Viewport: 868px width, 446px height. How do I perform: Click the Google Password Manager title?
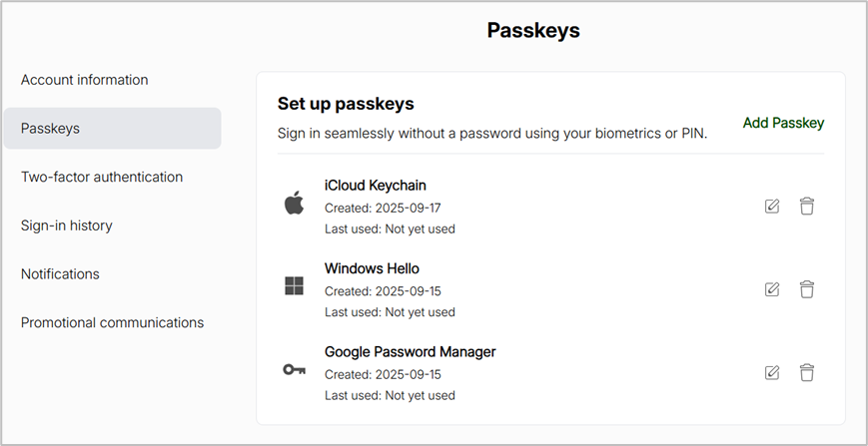[410, 351]
